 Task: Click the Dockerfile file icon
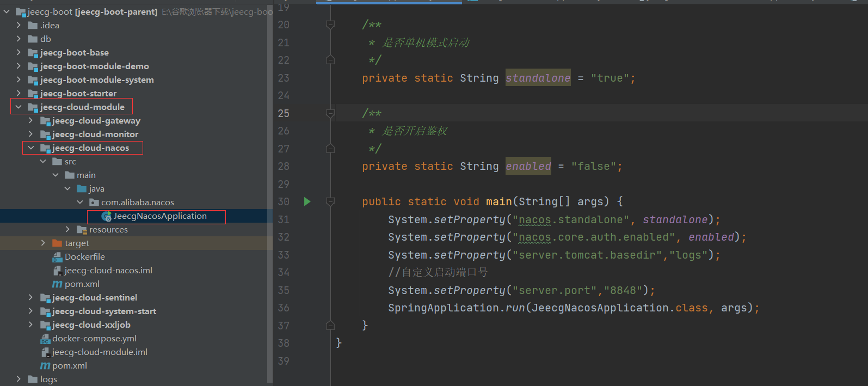point(57,257)
